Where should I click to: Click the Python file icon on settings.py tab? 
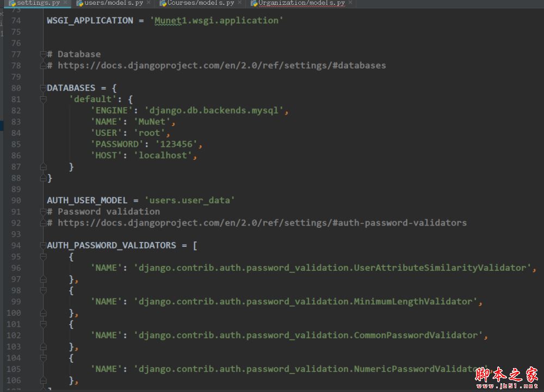[12, 3]
